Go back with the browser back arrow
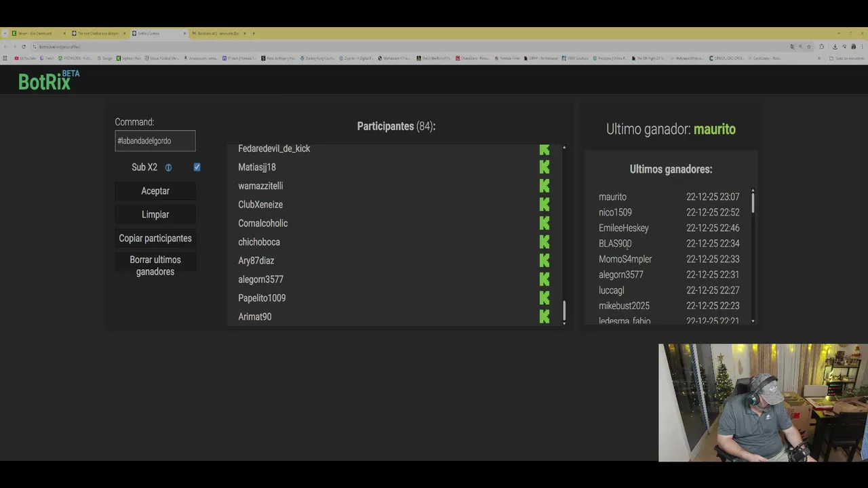 click(x=5, y=47)
